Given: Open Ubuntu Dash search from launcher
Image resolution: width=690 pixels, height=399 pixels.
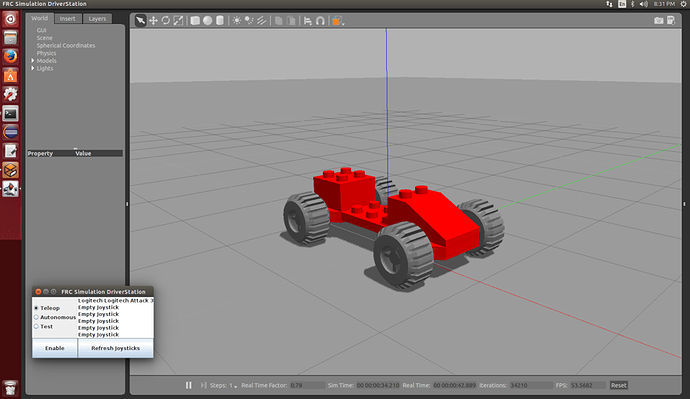Looking at the screenshot, I should 10,19.
